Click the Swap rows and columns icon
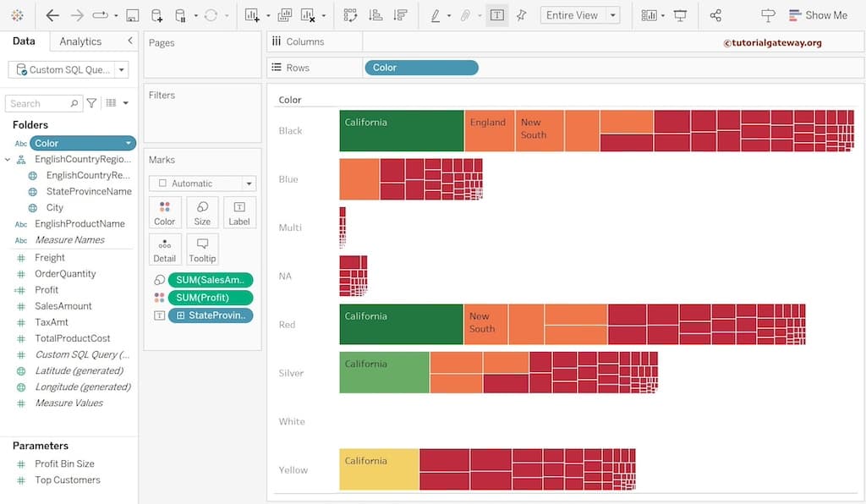The width and height of the screenshot is (866, 504). click(350, 15)
